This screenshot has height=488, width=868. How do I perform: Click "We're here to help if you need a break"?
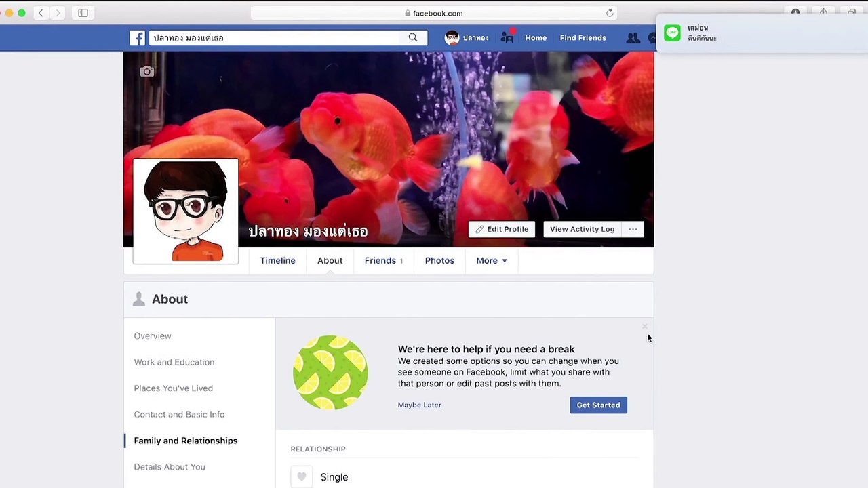[486, 349]
